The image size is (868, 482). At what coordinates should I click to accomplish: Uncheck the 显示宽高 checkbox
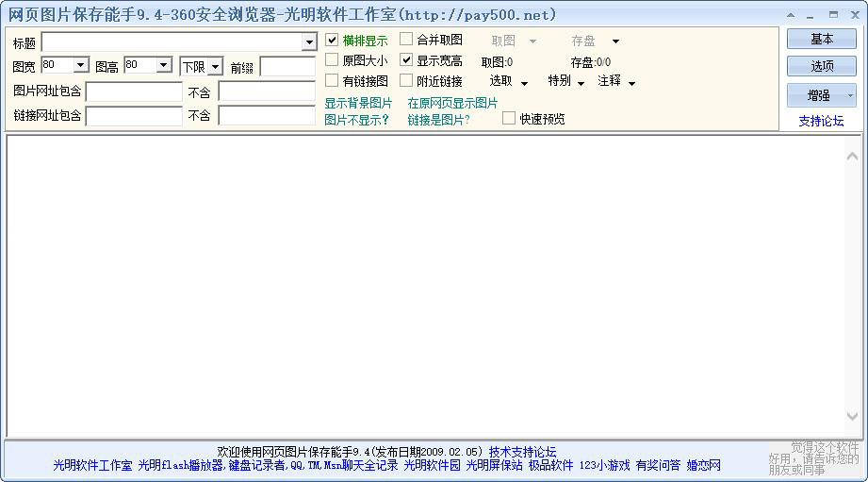coord(406,59)
